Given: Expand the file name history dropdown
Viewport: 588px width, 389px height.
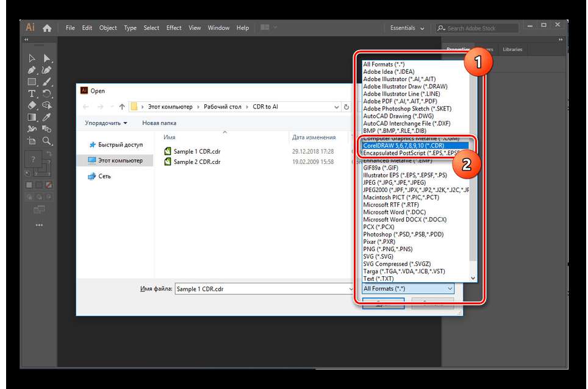Looking at the screenshot, I should (351, 289).
